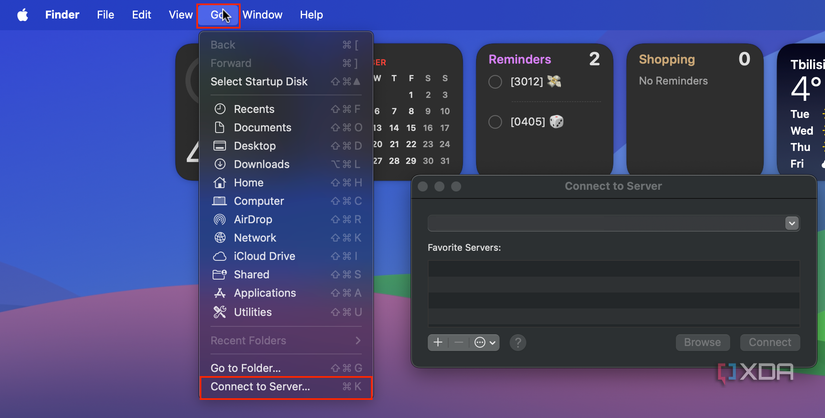This screenshot has width=825, height=418.
Task: Select Documents in the Go menu
Action: click(x=286, y=127)
